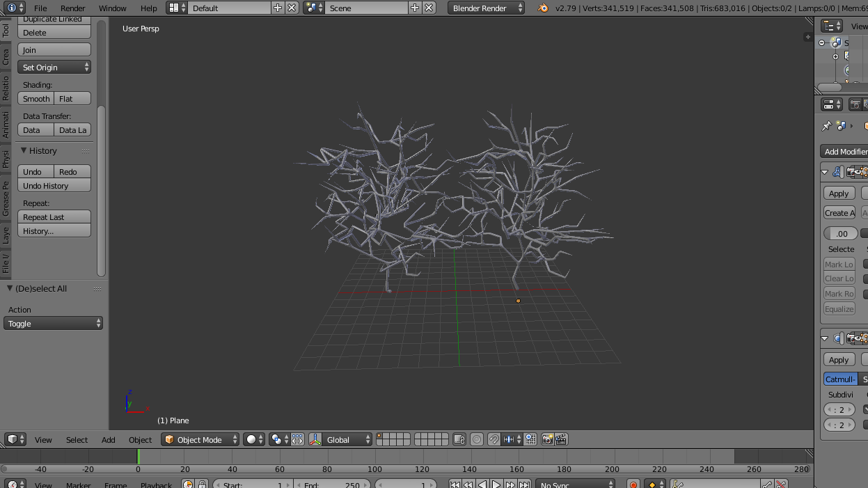
Task: Open the Window menu
Action: pyautogui.click(x=112, y=8)
